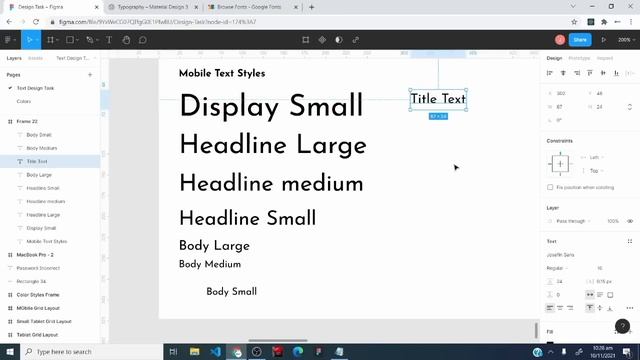Click the Help question mark button

[622, 326]
